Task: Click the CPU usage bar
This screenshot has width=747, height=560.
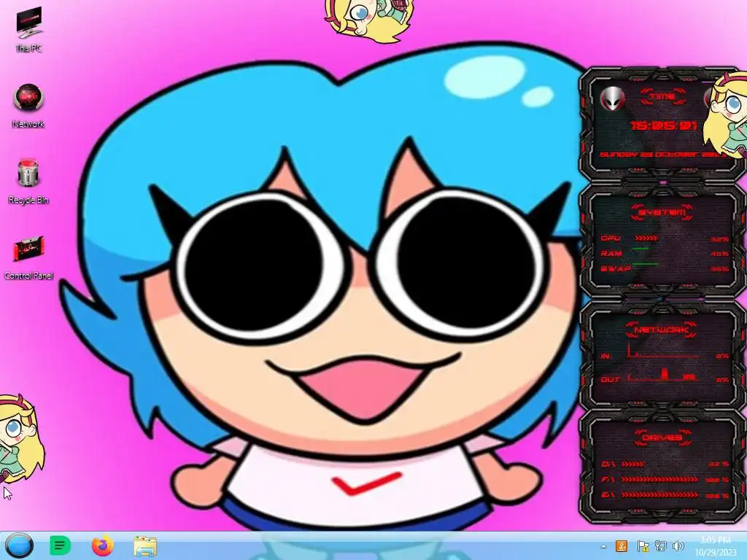Action: point(646,238)
